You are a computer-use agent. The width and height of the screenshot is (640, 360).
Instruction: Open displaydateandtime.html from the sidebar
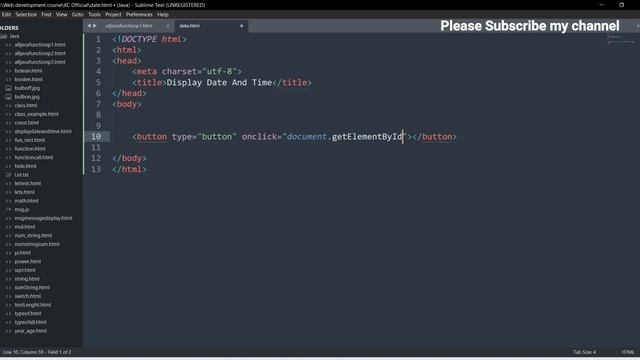click(43, 131)
